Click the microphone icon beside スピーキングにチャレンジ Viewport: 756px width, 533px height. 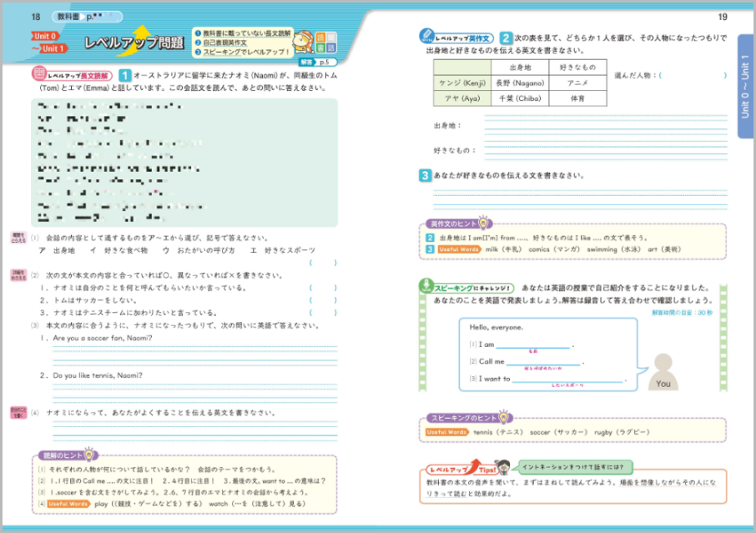[426, 286]
